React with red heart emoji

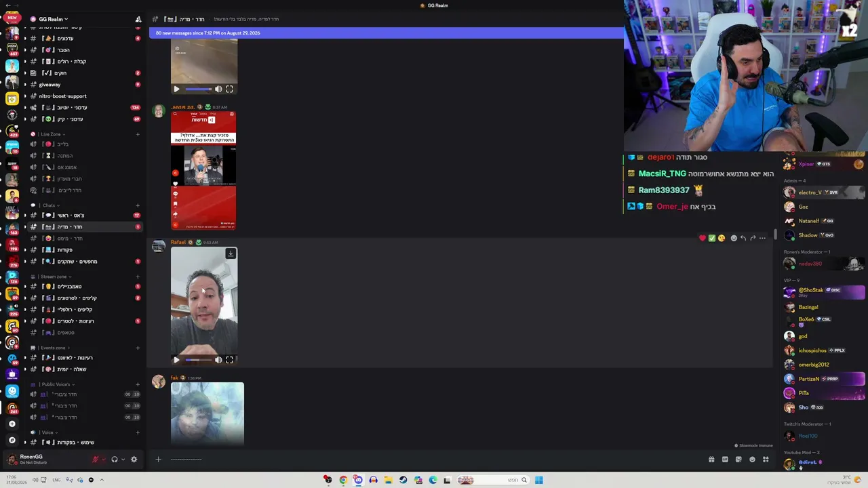pyautogui.click(x=703, y=238)
